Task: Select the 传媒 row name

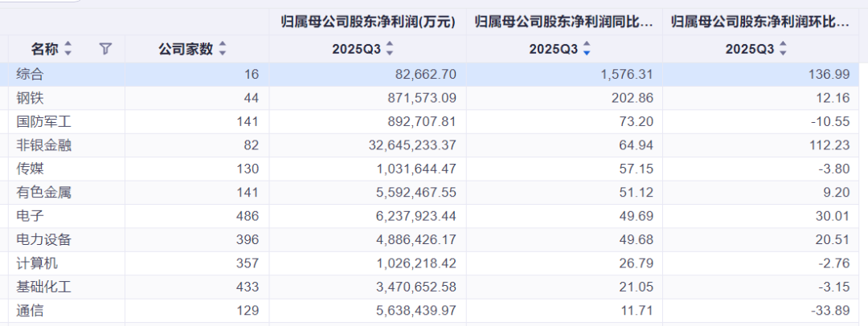Action: point(30,169)
